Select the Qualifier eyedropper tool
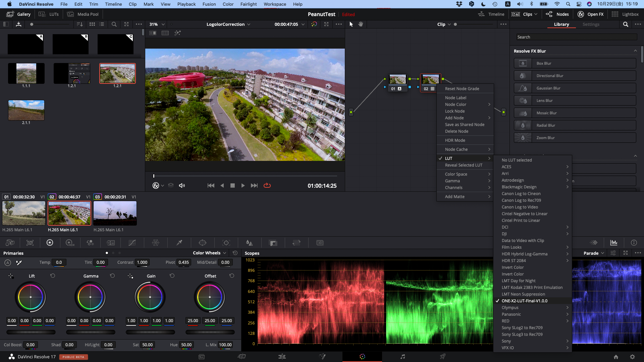644x362 pixels. 179,243
